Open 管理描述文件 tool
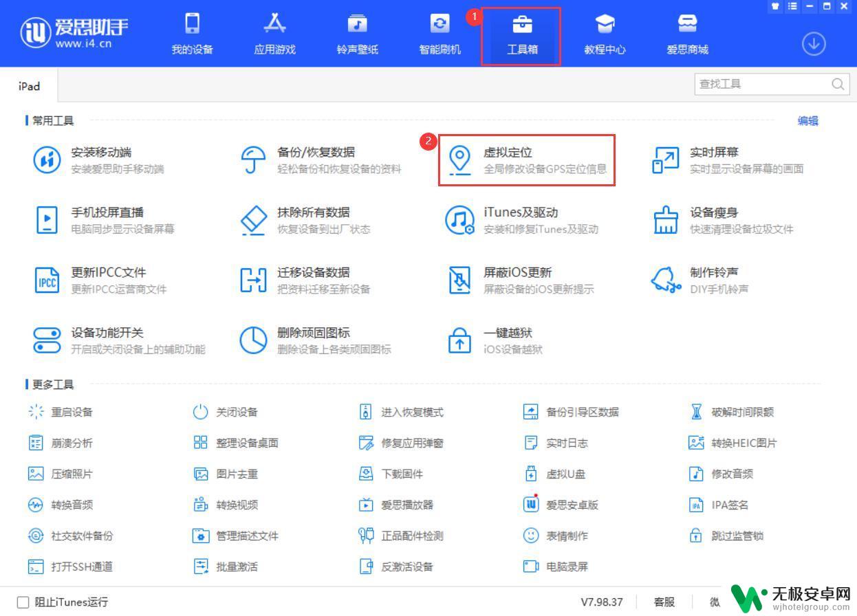 pos(236,536)
